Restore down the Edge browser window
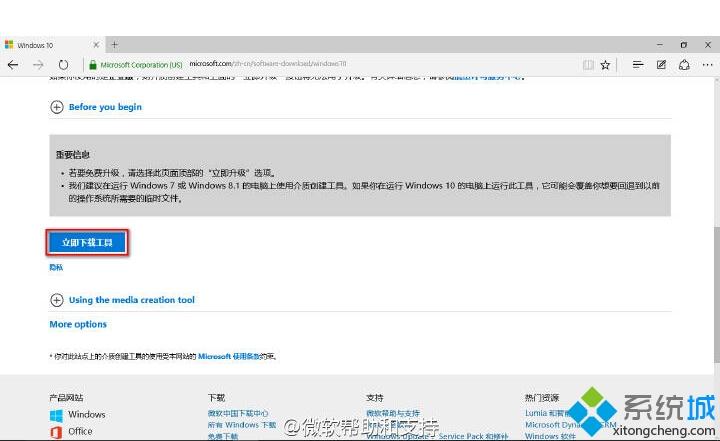 pyautogui.click(x=684, y=45)
